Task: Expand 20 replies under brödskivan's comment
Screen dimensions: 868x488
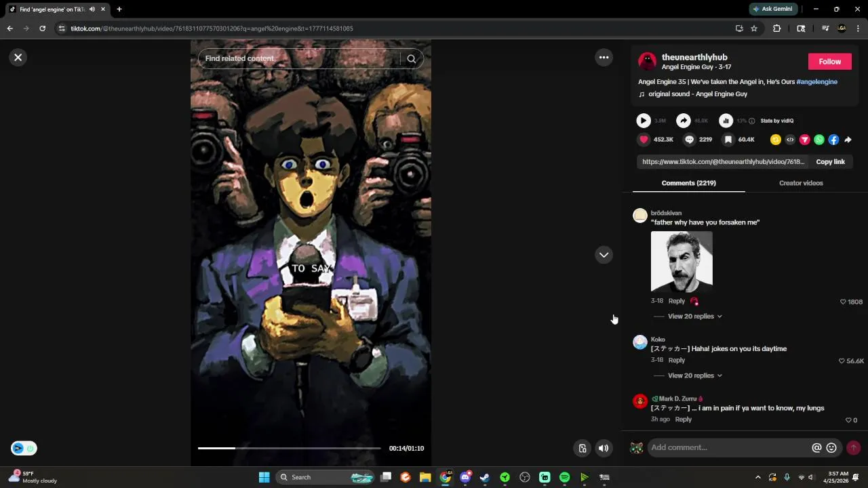Action: click(694, 317)
